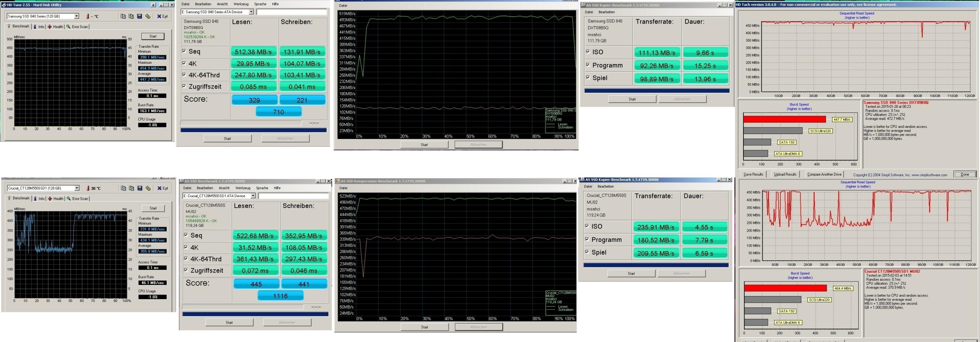Click floppy save icon in Samsung HD Tune
The height and width of the screenshot is (342, 980).
pos(140,16)
